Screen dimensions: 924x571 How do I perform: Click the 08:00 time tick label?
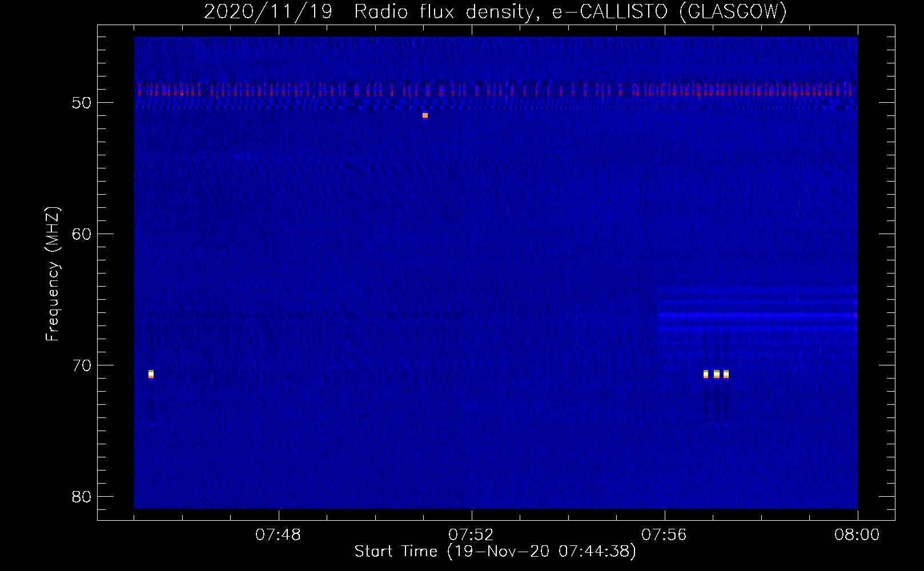(857, 534)
